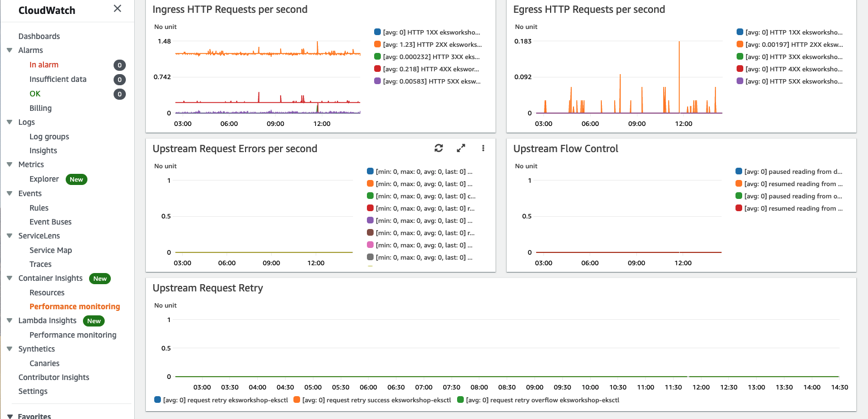This screenshot has height=419, width=868.
Task: Open Insufficient data alarms
Action: [58, 79]
